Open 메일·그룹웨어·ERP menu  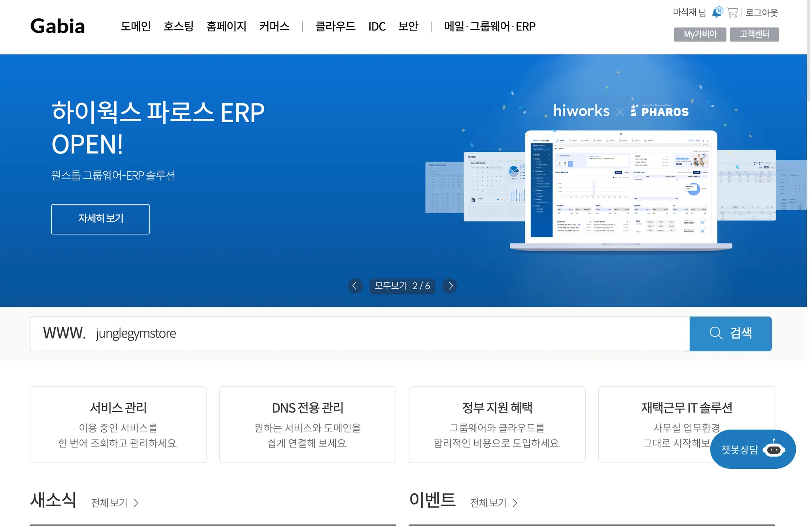tap(490, 27)
